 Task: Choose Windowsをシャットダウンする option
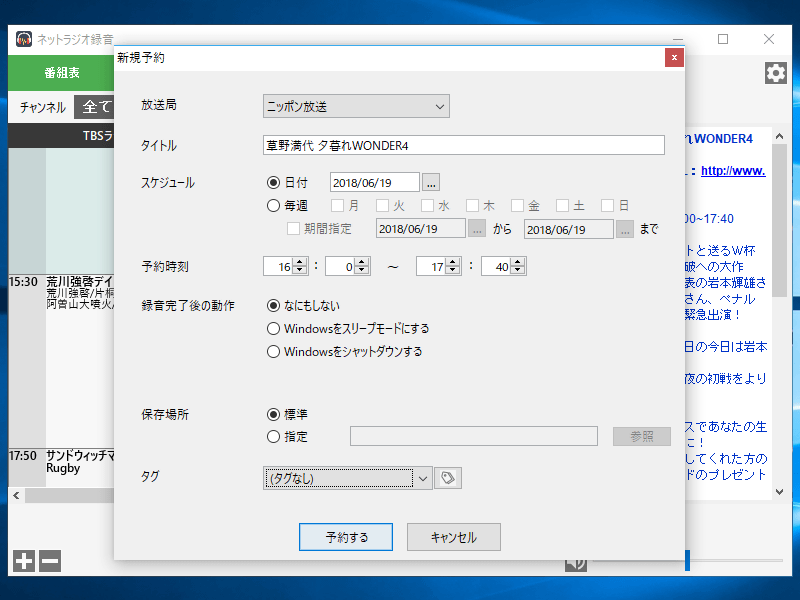tap(274, 352)
